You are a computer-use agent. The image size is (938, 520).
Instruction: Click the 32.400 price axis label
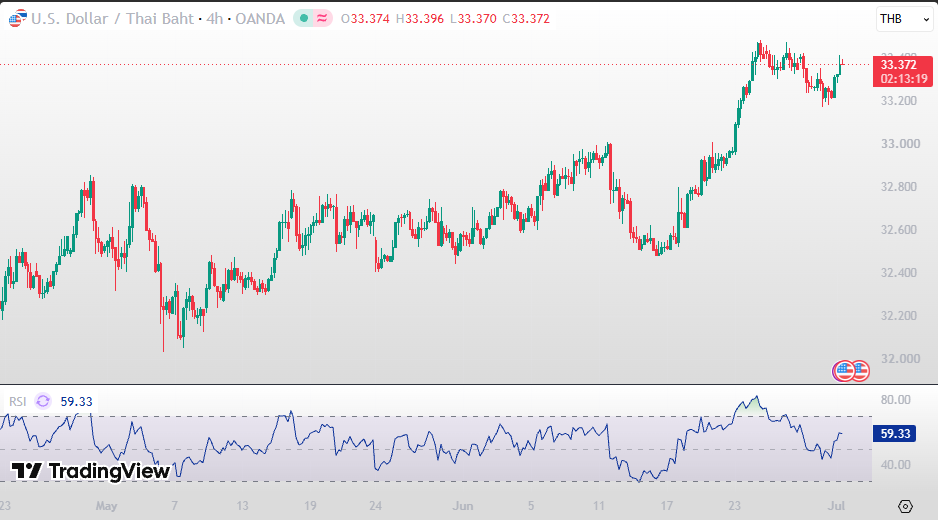point(899,273)
